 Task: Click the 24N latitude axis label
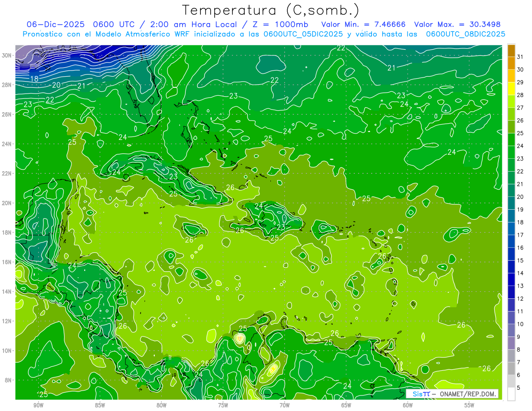(8, 144)
